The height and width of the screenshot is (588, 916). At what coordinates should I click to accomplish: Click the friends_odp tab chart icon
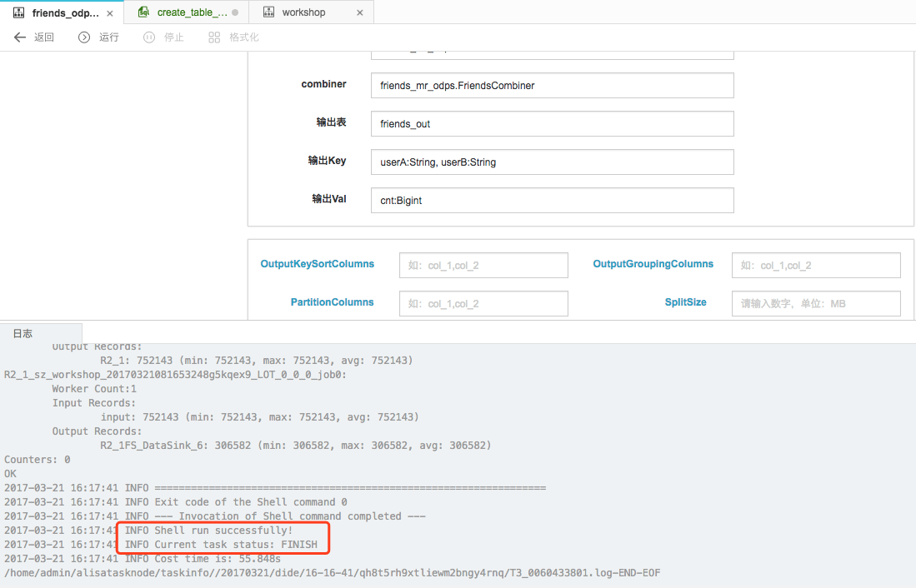18,12
